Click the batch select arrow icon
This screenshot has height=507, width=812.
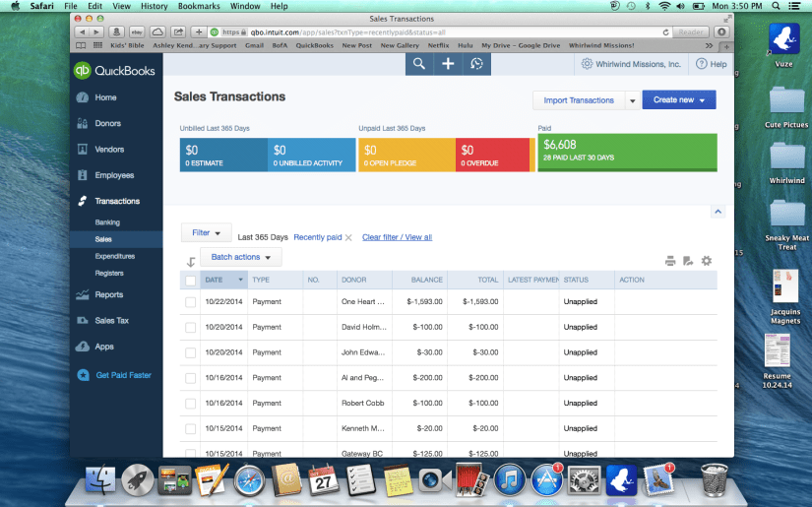pyautogui.click(x=191, y=262)
